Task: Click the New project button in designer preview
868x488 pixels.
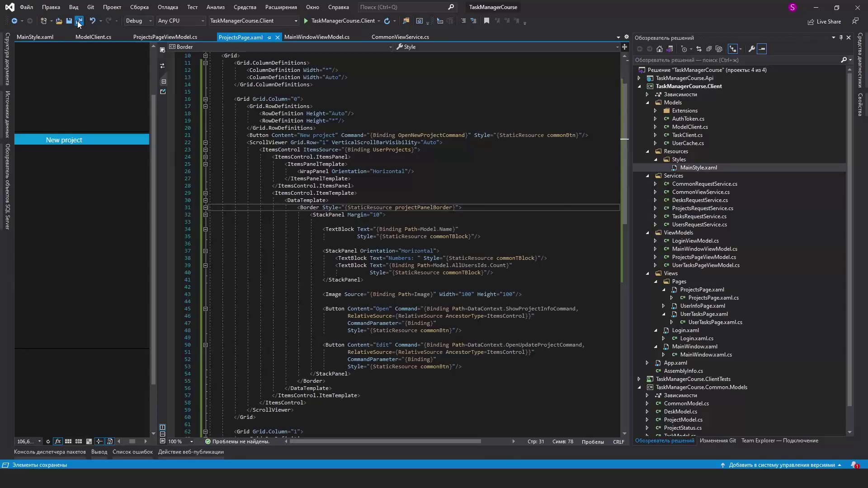Action: pyautogui.click(x=82, y=140)
